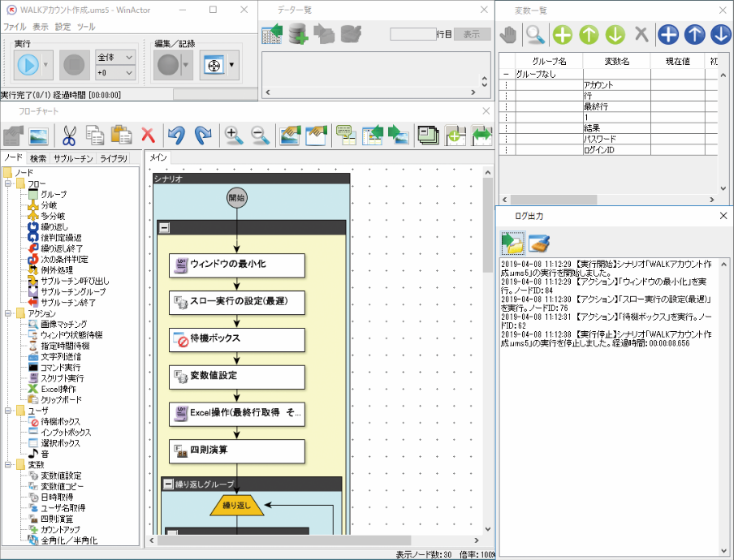Open the ツール menu
The height and width of the screenshot is (560, 734).
[x=86, y=27]
